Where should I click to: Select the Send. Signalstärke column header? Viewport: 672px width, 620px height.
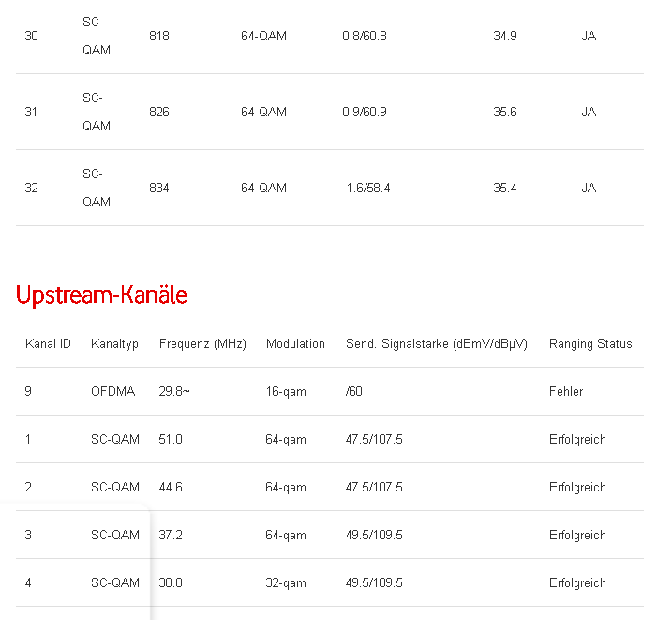pyautogui.click(x=437, y=344)
